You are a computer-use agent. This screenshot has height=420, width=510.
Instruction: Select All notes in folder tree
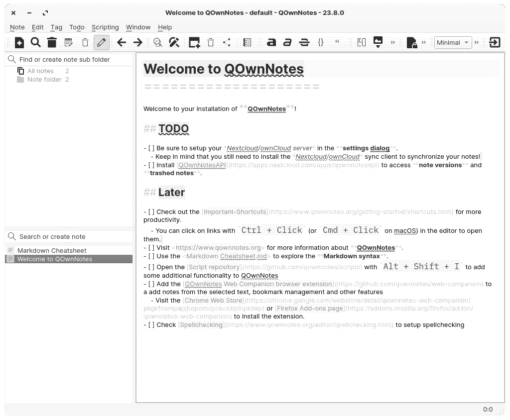point(40,71)
